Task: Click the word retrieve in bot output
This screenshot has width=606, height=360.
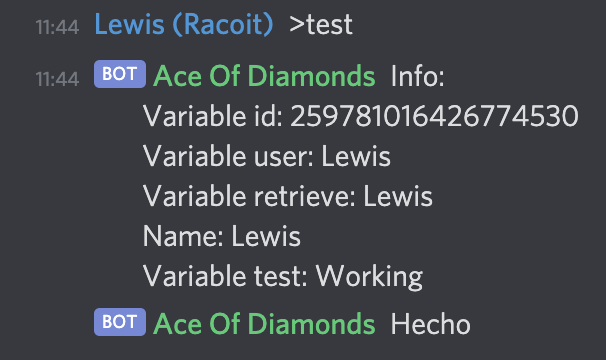Action: pyautogui.click(x=304, y=196)
